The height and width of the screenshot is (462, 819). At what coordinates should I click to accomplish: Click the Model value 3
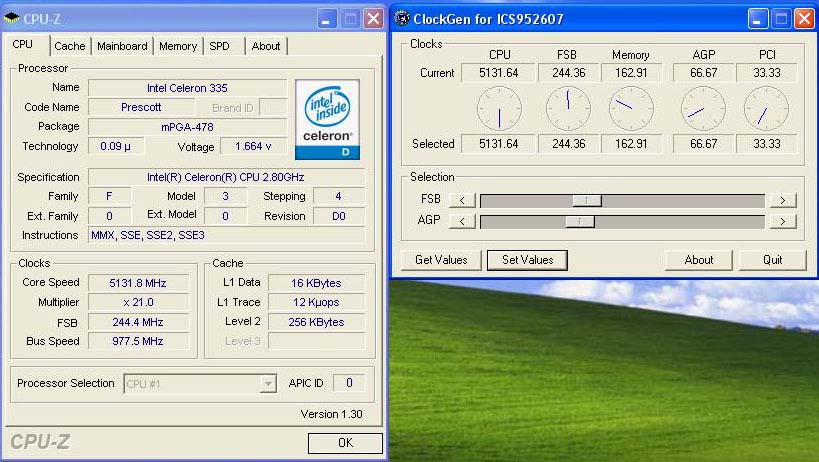click(225, 197)
